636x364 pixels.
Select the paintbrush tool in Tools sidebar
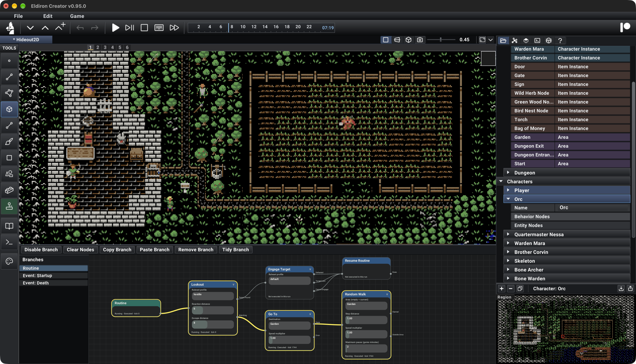pos(9,142)
